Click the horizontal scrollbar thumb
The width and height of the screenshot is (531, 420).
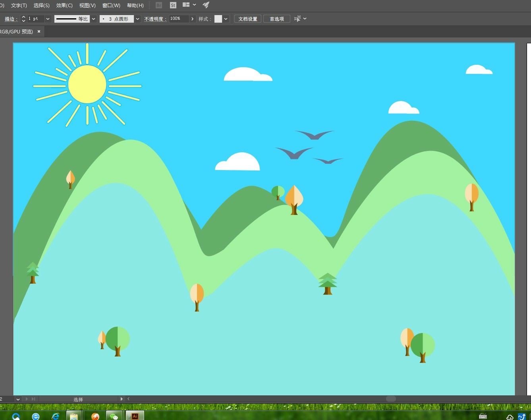point(391,399)
